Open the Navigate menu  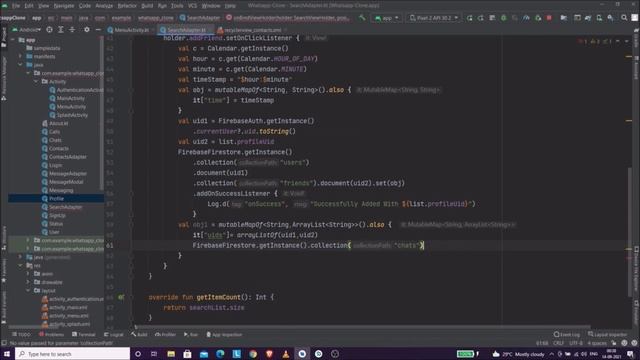click(x=64, y=6)
